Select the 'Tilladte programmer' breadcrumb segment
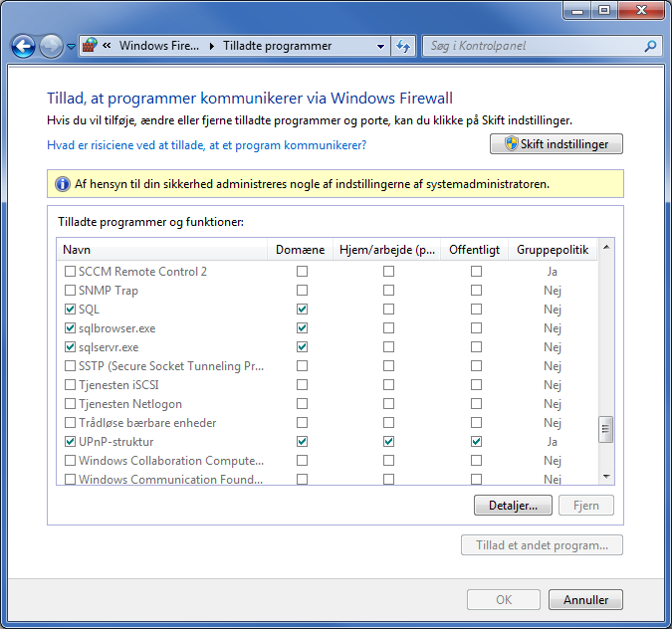Screen dimensions: 672x629 tap(278, 46)
